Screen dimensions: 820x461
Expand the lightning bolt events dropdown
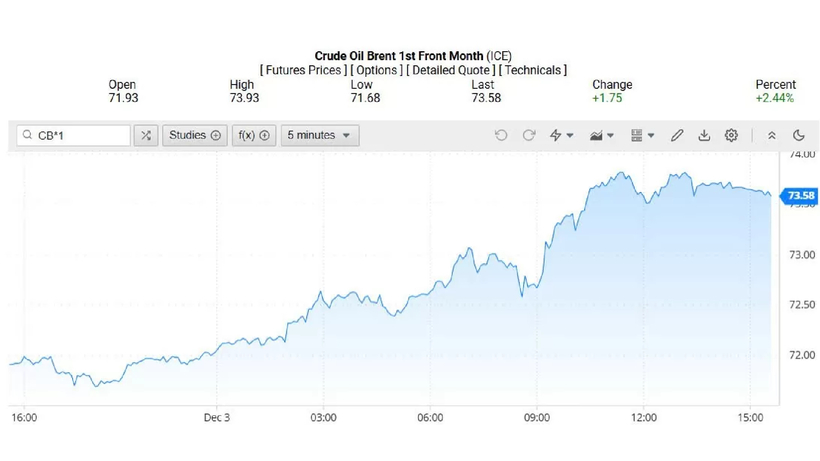[562, 136]
